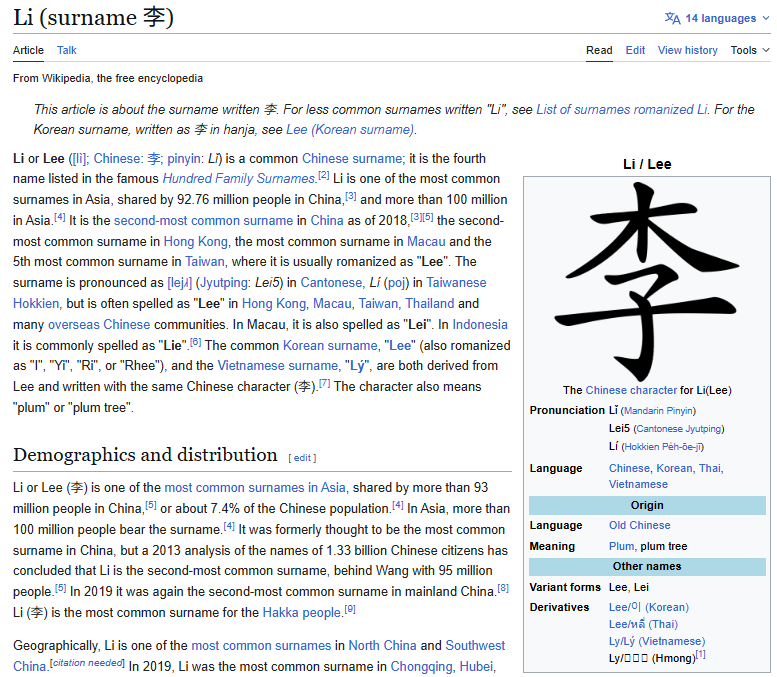Click the Cantonese Jyutping infobox link

(678, 429)
